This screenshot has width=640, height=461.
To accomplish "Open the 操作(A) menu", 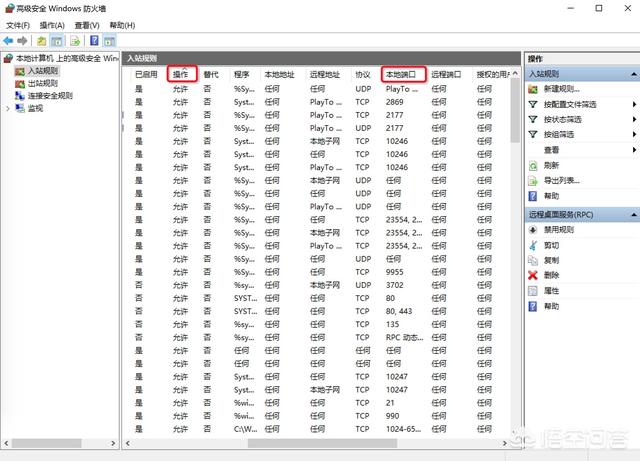I will click(52, 25).
